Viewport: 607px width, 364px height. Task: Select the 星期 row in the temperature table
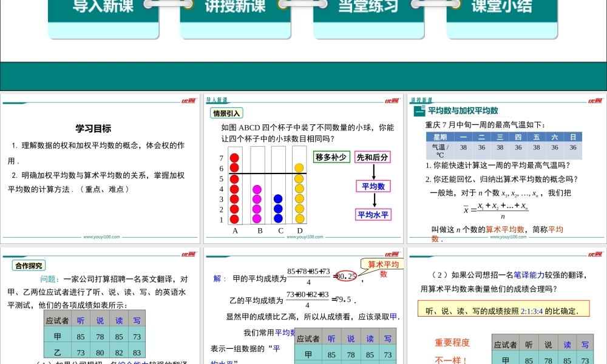[x=439, y=138]
